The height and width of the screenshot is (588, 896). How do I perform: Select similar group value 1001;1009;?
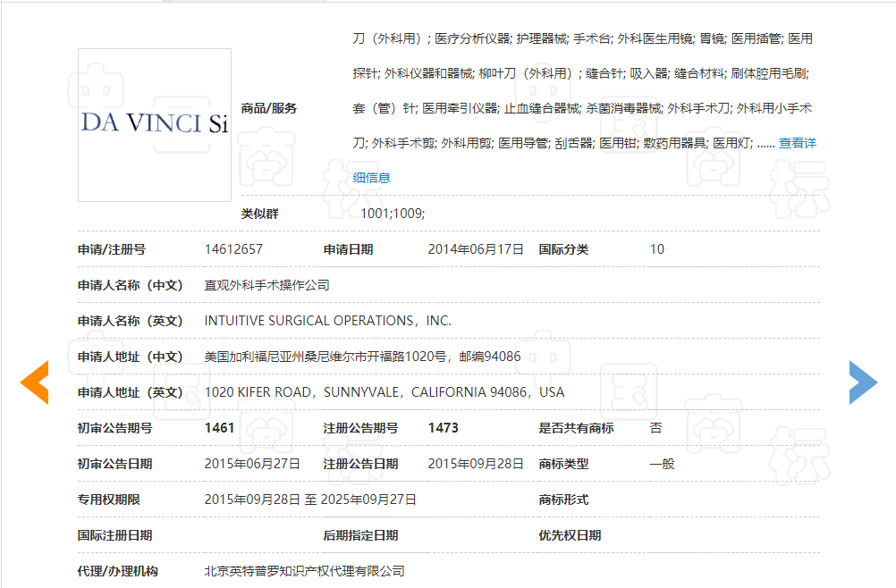point(393,214)
